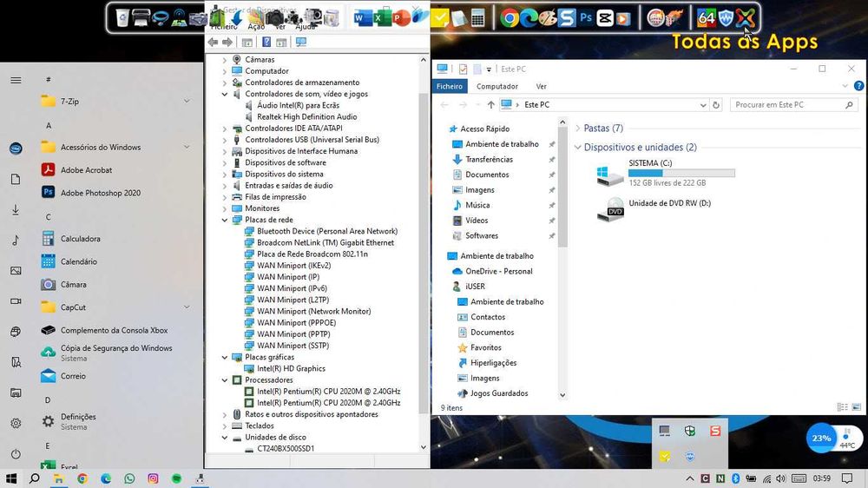Viewport: 868px width, 488px height.
Task: Switch Explorer to large icons view
Action: point(856,407)
